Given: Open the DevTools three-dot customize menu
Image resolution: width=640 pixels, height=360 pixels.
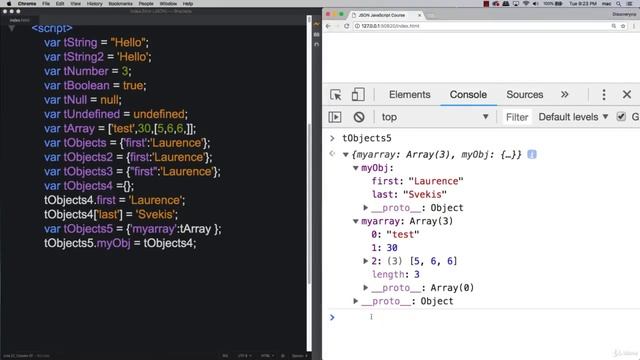Looking at the screenshot, I should [604, 95].
